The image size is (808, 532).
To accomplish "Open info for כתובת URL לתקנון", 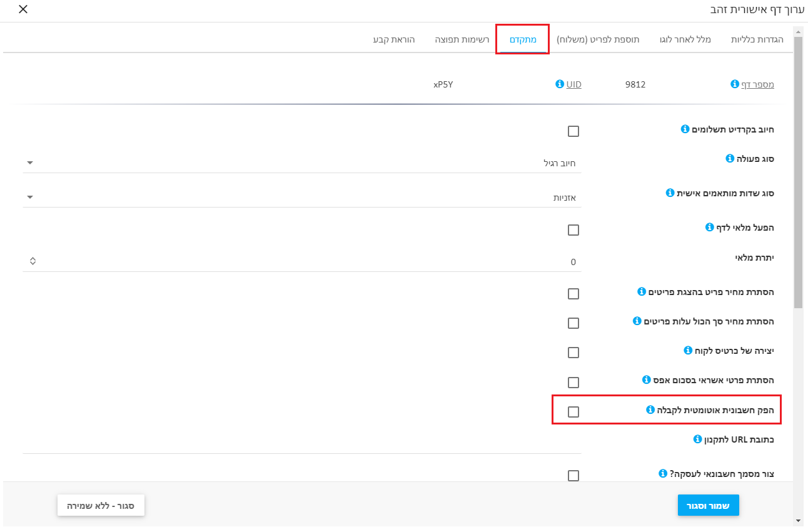I will pyautogui.click(x=698, y=439).
